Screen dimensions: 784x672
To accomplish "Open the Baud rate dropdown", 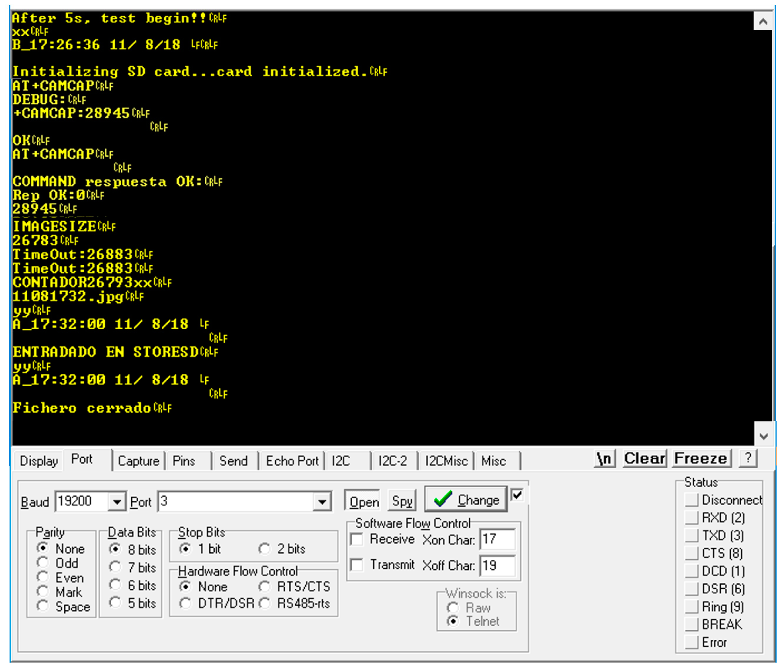I will [x=117, y=502].
